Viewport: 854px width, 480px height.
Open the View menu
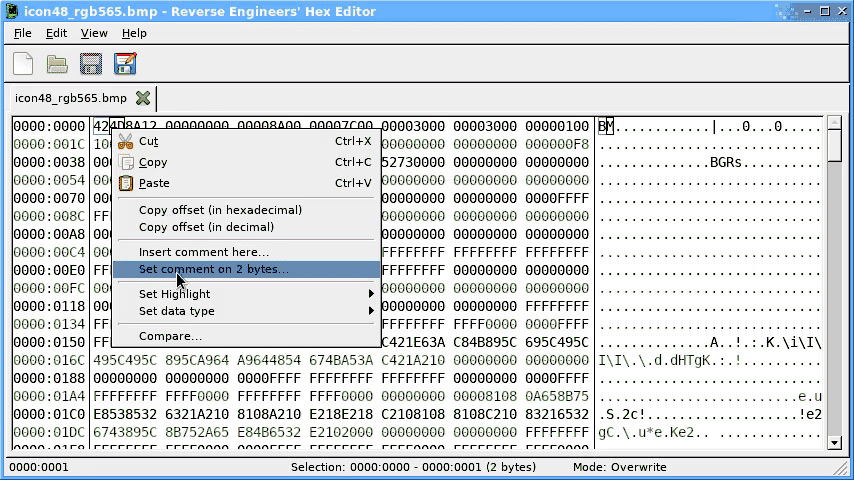coord(94,33)
